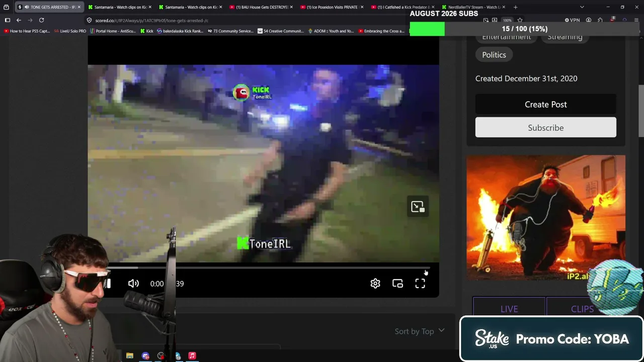The height and width of the screenshot is (362, 644).
Task: Open a new browser tab
Action: click(515, 7)
